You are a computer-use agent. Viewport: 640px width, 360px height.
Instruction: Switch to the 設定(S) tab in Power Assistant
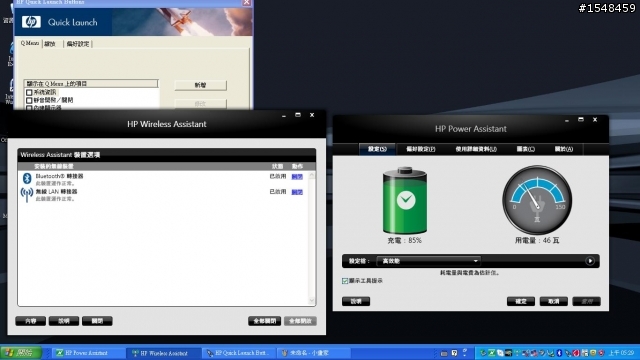pyautogui.click(x=377, y=149)
